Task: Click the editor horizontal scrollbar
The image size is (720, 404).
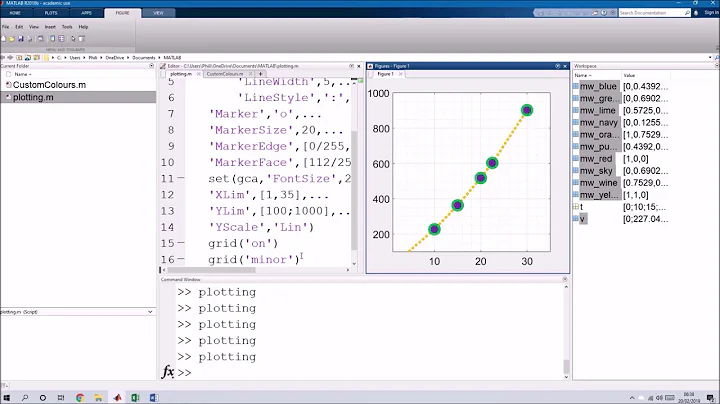Action: [x=210, y=270]
